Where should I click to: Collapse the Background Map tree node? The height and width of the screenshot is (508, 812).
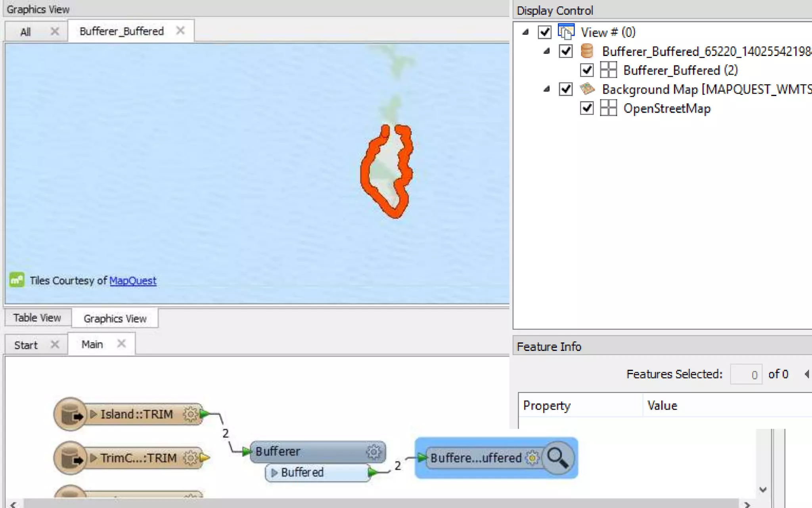tap(547, 89)
